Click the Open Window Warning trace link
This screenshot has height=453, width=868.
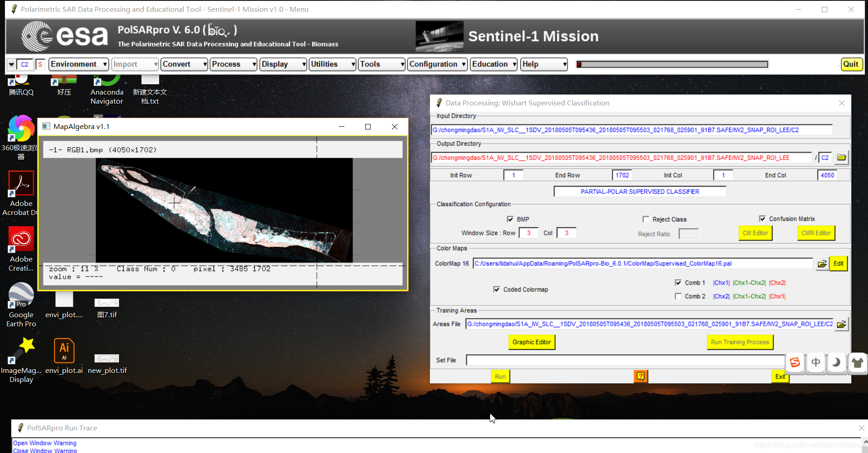pos(45,443)
